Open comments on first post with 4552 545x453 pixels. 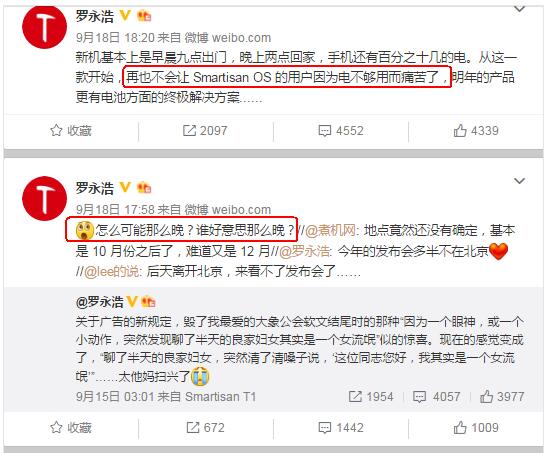point(341,131)
